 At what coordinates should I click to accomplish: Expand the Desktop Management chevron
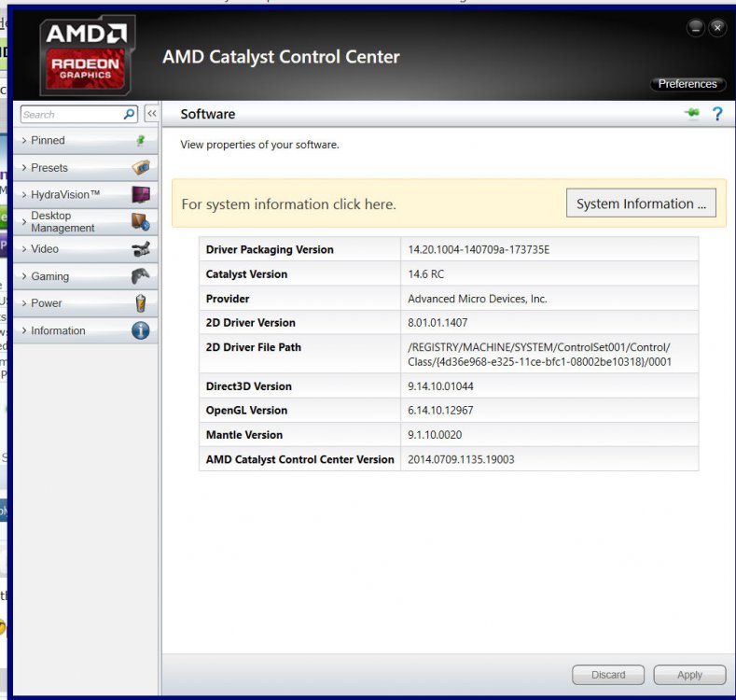[x=24, y=221]
